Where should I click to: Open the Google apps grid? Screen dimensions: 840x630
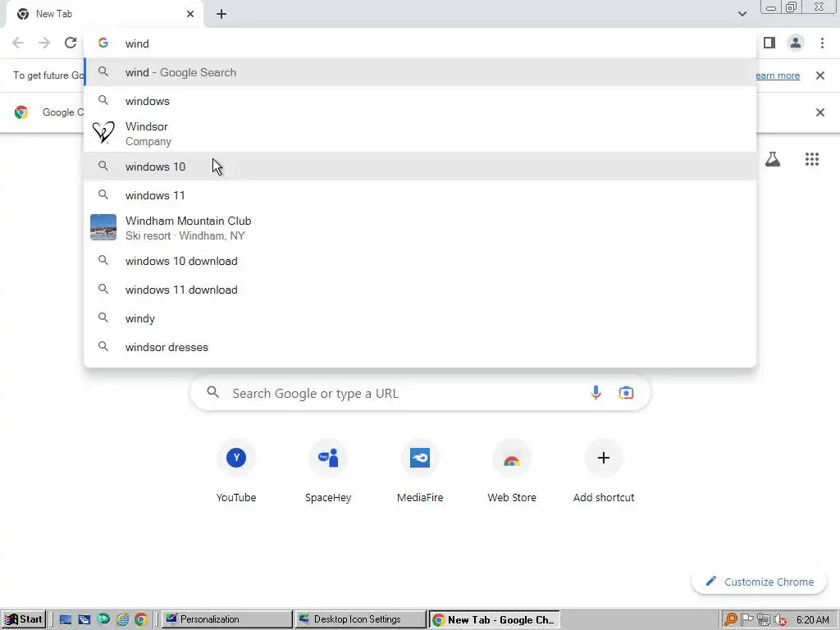811,159
